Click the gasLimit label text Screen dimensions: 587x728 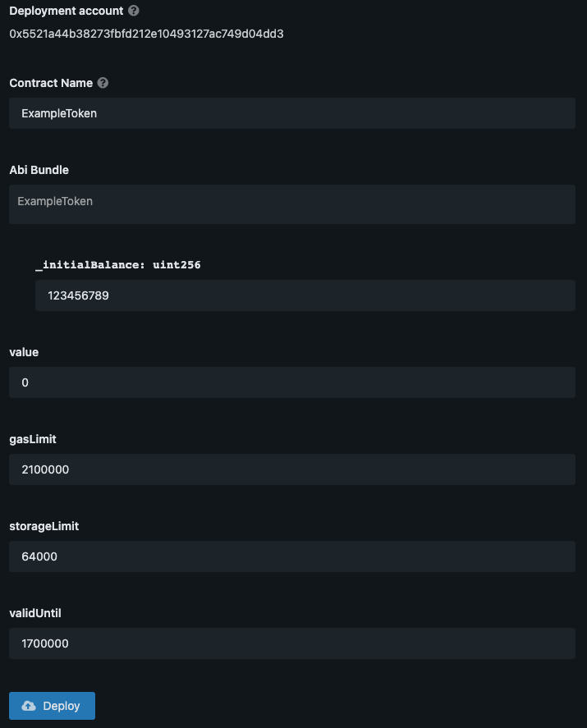click(x=33, y=439)
